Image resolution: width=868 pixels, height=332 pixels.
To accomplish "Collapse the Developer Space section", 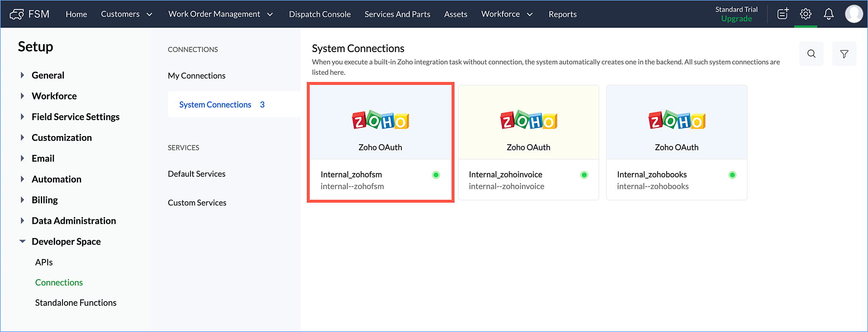I will (22, 241).
